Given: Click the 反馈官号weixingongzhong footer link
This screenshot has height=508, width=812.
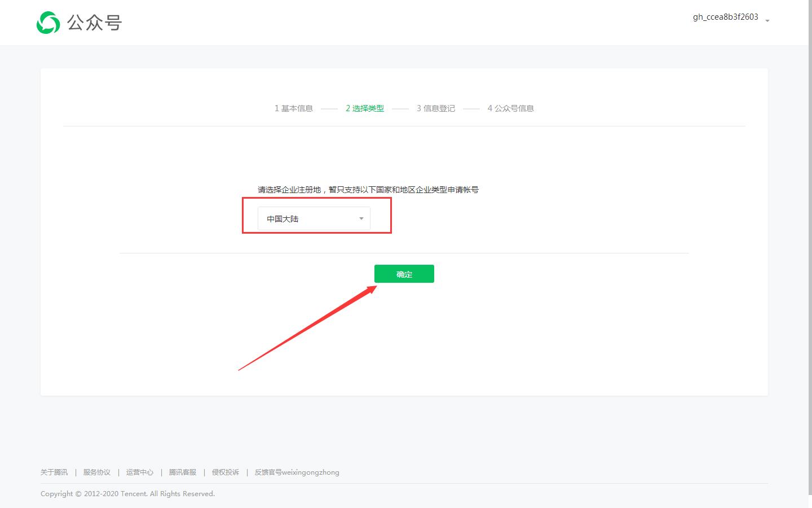Looking at the screenshot, I should (297, 472).
